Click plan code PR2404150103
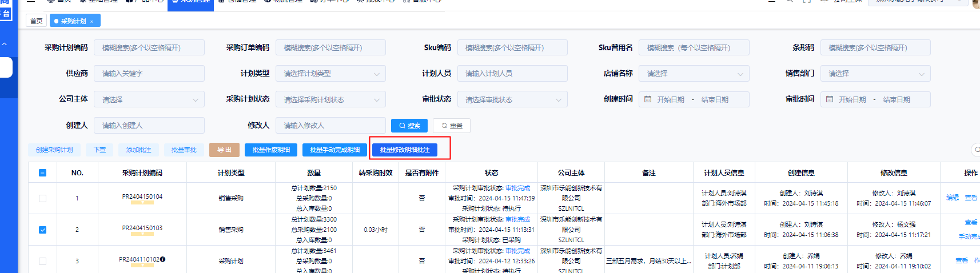Screen dimensions: 980x273 coord(142,228)
